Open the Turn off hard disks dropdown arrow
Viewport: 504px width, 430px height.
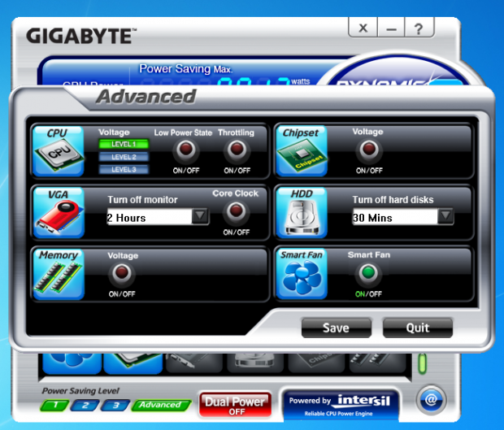pyautogui.click(x=445, y=216)
